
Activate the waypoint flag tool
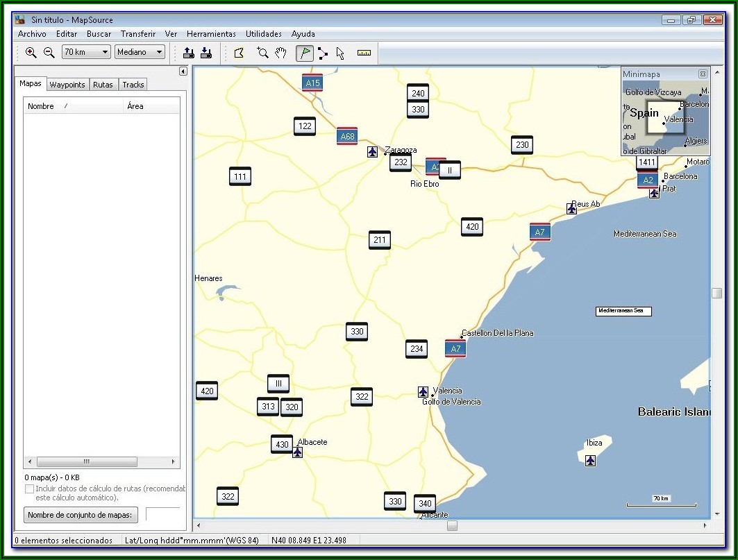[304, 52]
